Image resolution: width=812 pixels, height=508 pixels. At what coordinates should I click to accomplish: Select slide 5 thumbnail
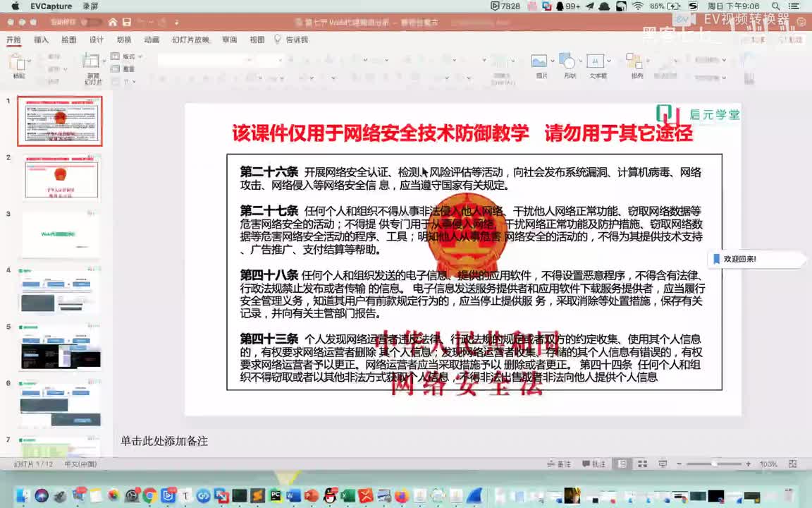pos(60,346)
